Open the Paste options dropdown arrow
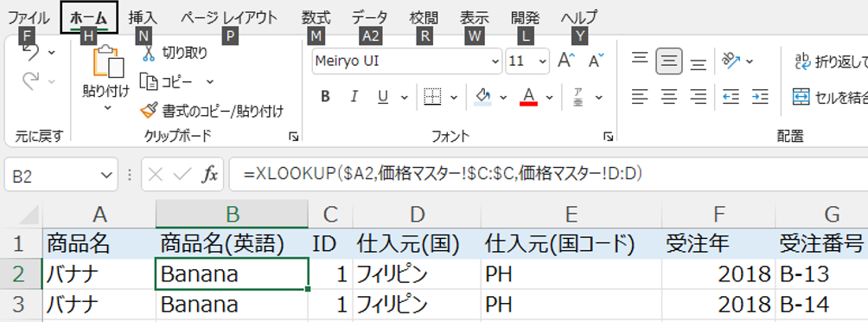The image size is (868, 322). click(107, 107)
